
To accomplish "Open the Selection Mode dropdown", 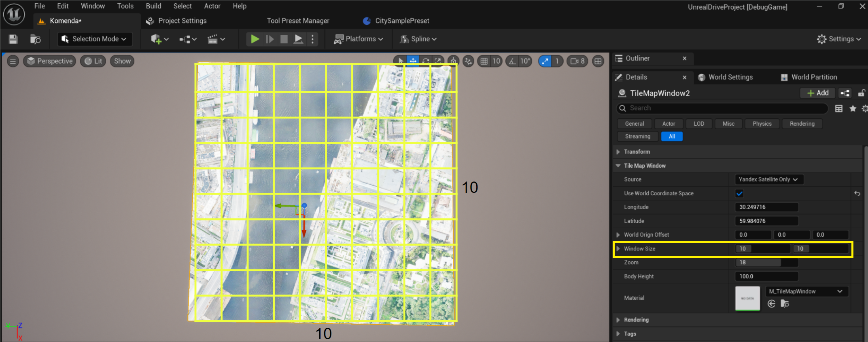I will tap(95, 39).
